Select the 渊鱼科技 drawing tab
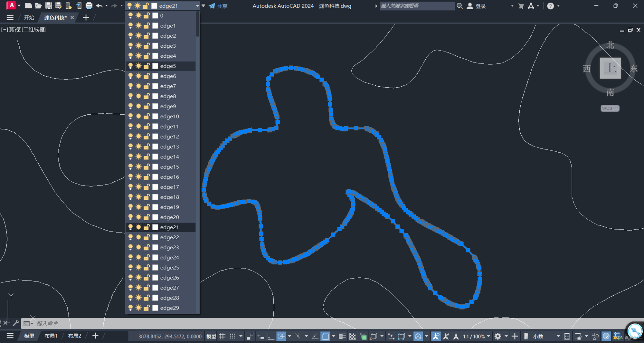This screenshot has width=644, height=343. tap(55, 17)
